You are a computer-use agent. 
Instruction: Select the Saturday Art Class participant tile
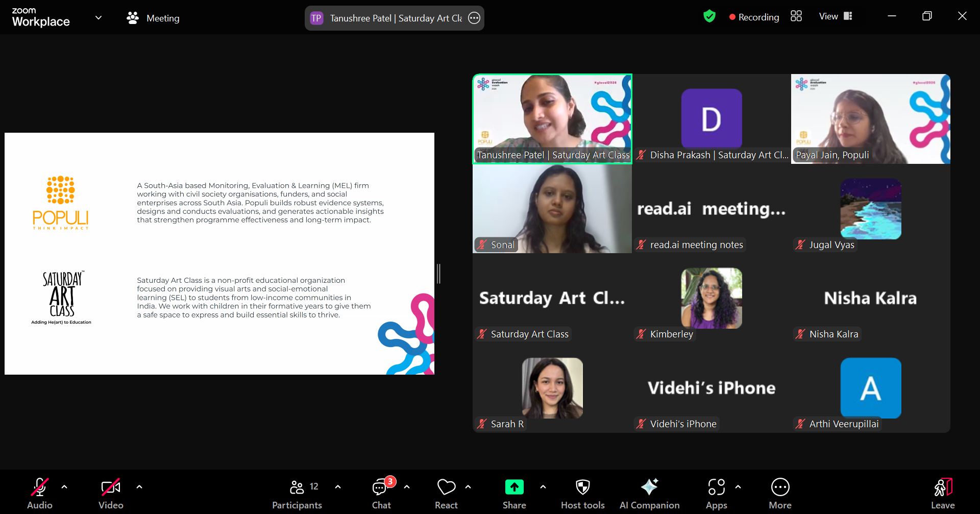coord(552,298)
